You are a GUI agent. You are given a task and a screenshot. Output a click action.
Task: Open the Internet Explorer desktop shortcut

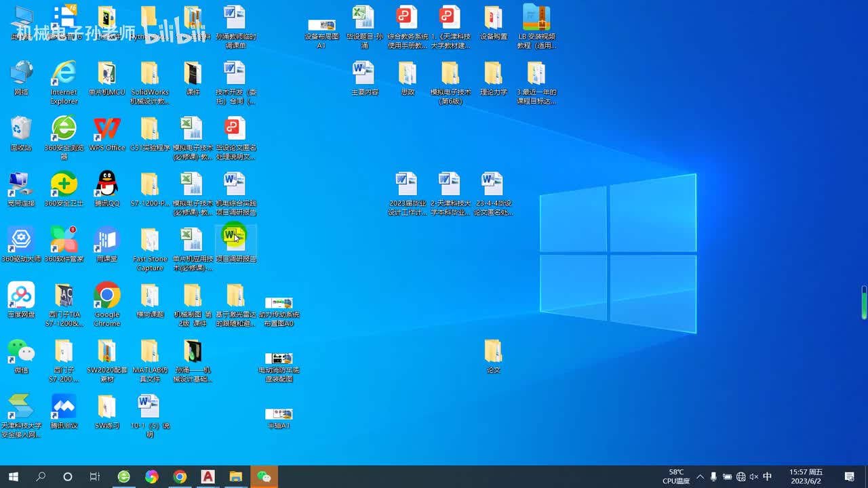pos(64,73)
